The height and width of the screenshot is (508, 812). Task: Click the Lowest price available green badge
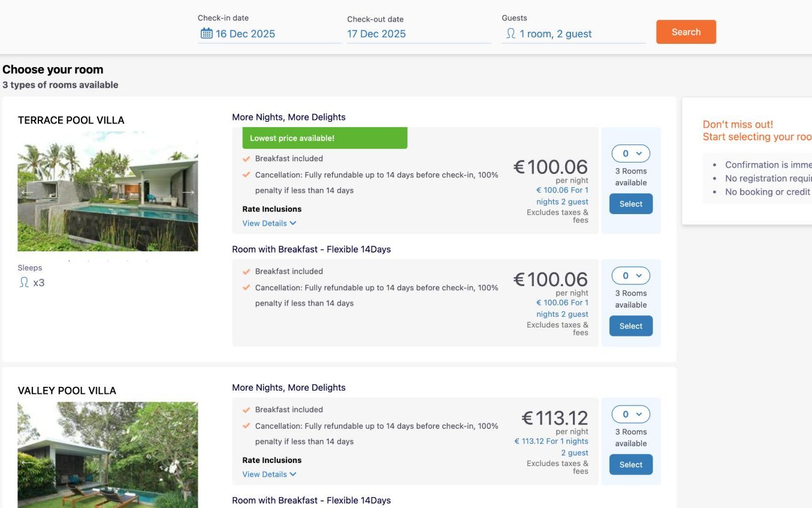tap(324, 138)
